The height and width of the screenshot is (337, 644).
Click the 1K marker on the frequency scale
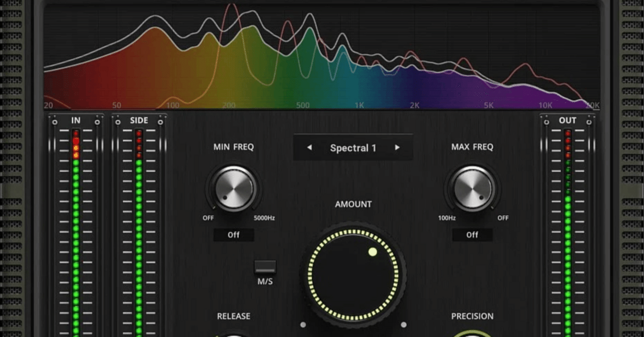[359, 105]
